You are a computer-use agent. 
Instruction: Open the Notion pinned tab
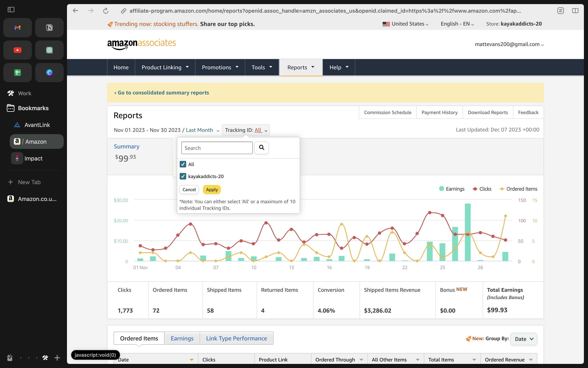coord(49,28)
